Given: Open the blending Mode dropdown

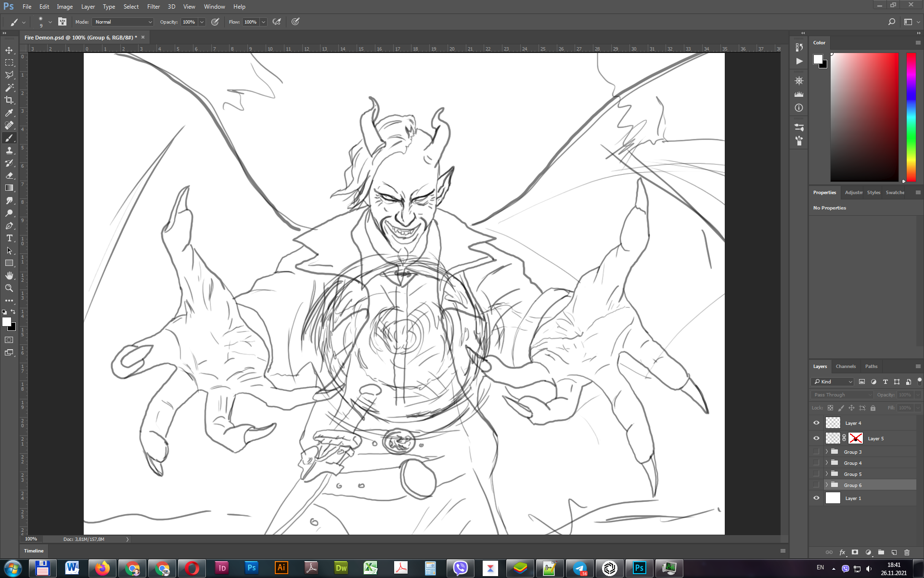Looking at the screenshot, I should pyautogui.click(x=123, y=22).
